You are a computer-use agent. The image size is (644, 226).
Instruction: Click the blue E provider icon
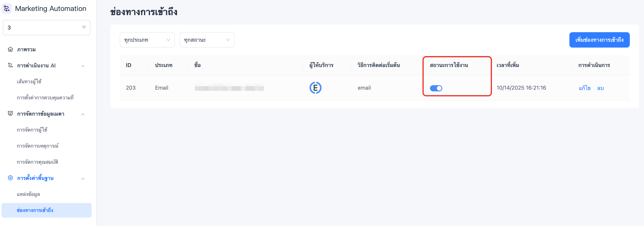[x=315, y=88]
